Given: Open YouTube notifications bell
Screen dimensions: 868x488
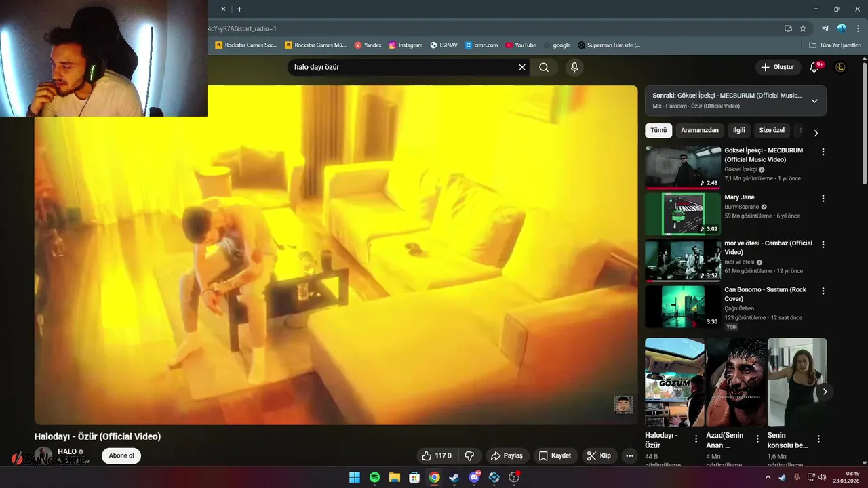Looking at the screenshot, I should point(815,67).
